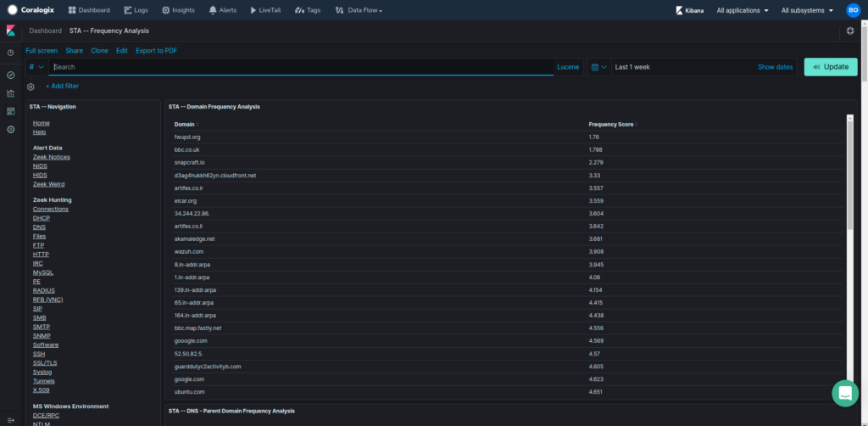868x426 pixels.
Task: Open the HIDS link
Action: click(x=40, y=175)
